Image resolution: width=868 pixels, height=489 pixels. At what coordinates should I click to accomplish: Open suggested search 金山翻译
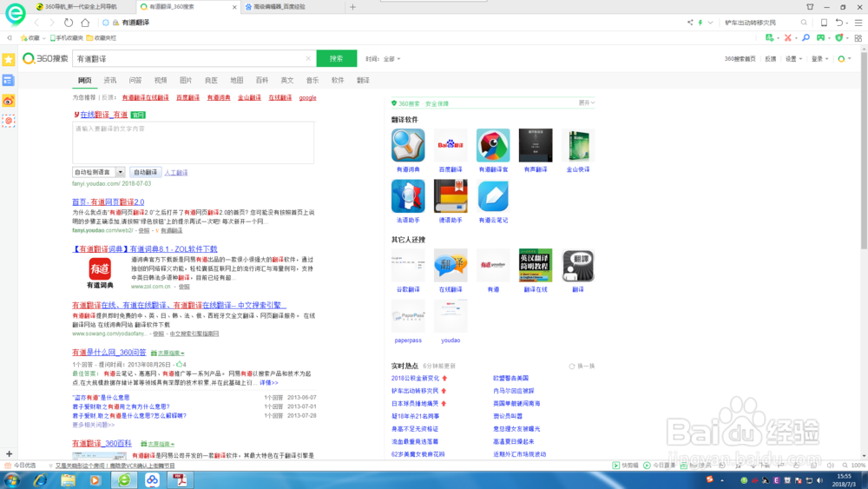tap(249, 97)
